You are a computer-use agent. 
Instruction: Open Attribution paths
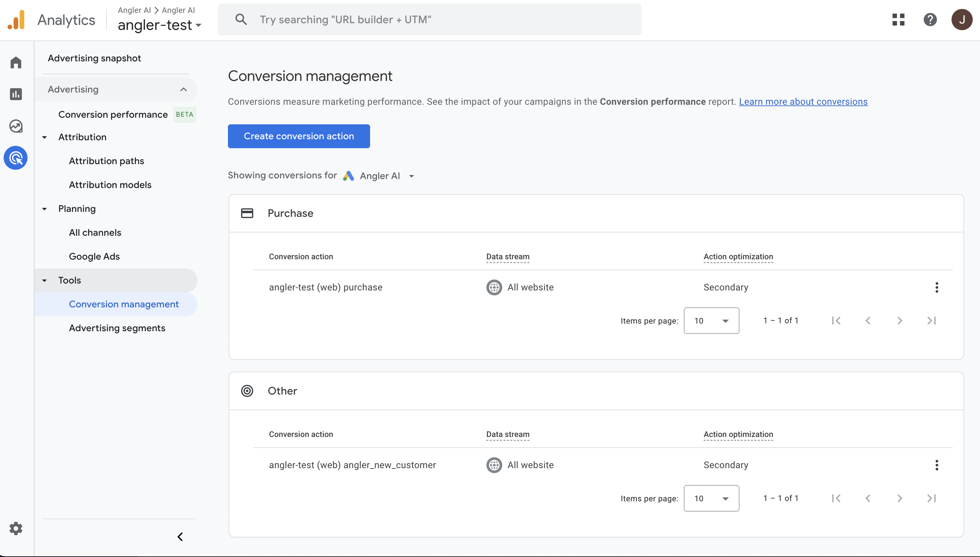[106, 161]
